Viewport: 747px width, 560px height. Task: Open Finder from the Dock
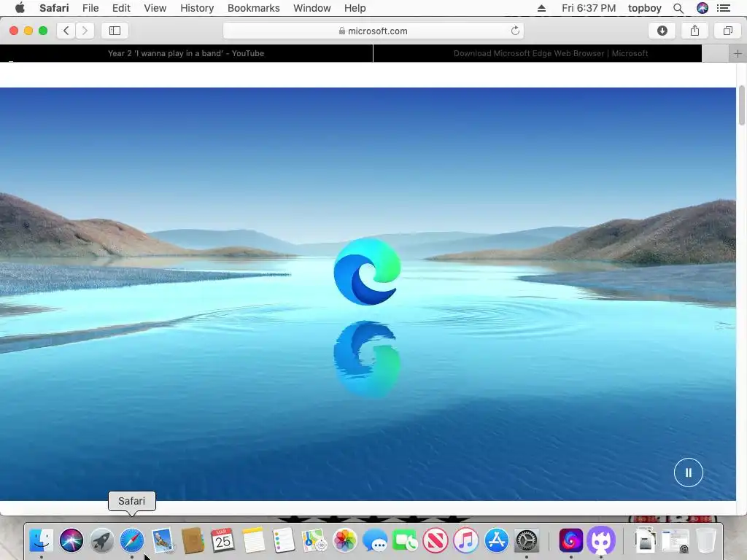(x=42, y=540)
